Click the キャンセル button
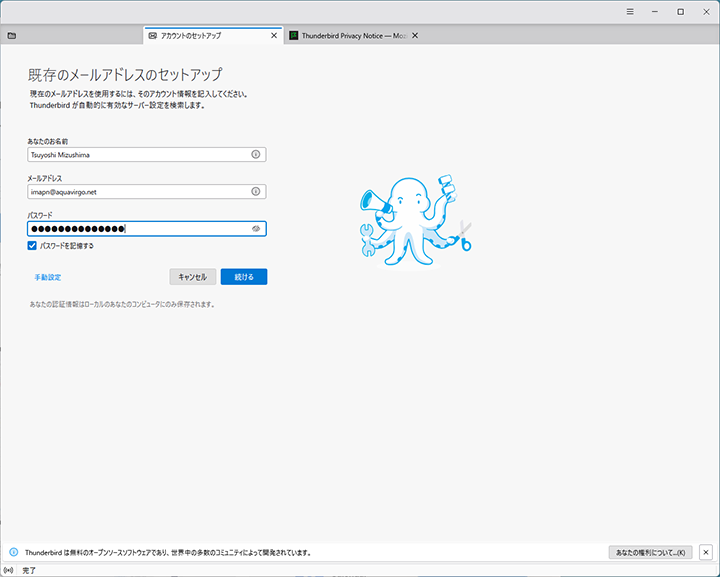Screen dimensions: 720x577 click(x=192, y=277)
